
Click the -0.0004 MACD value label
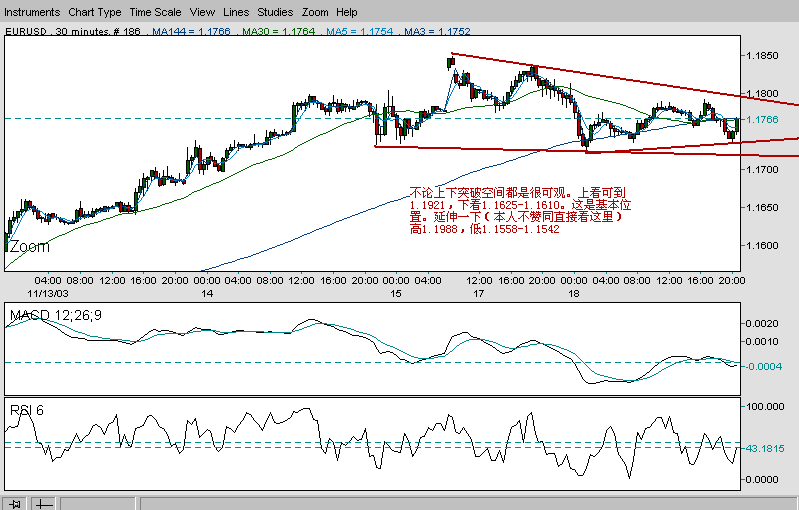click(x=763, y=366)
